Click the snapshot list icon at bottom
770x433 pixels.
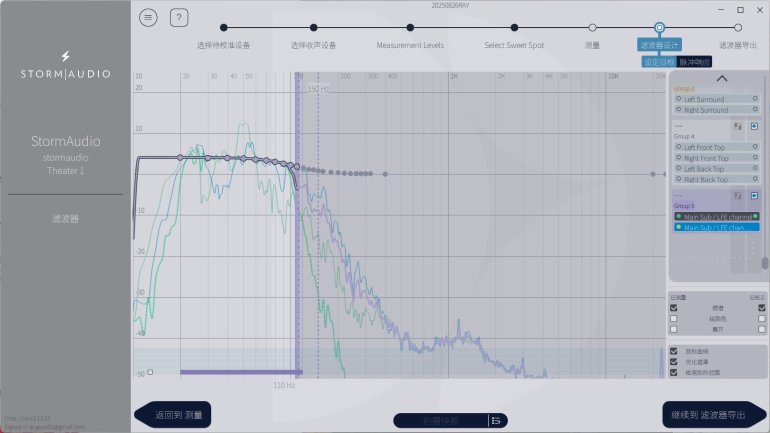click(495, 420)
